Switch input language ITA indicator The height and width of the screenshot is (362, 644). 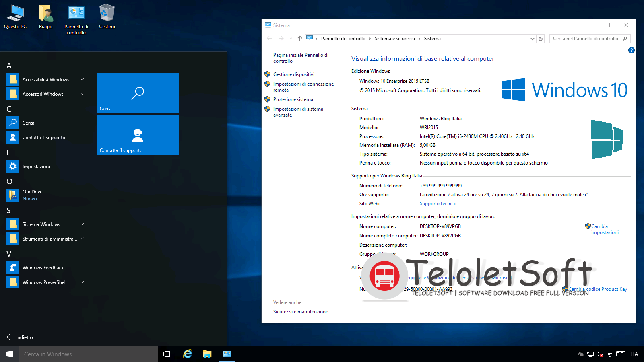pyautogui.click(x=634, y=354)
